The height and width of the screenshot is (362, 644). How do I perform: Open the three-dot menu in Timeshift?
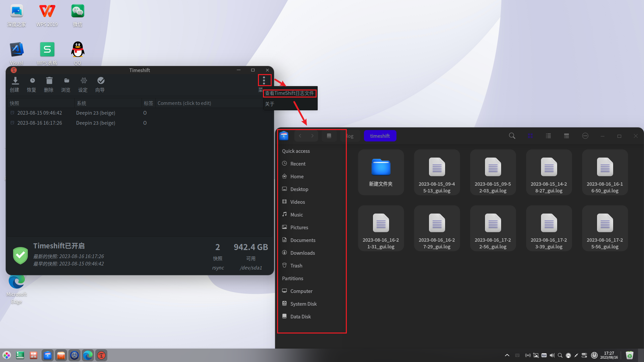point(264,80)
